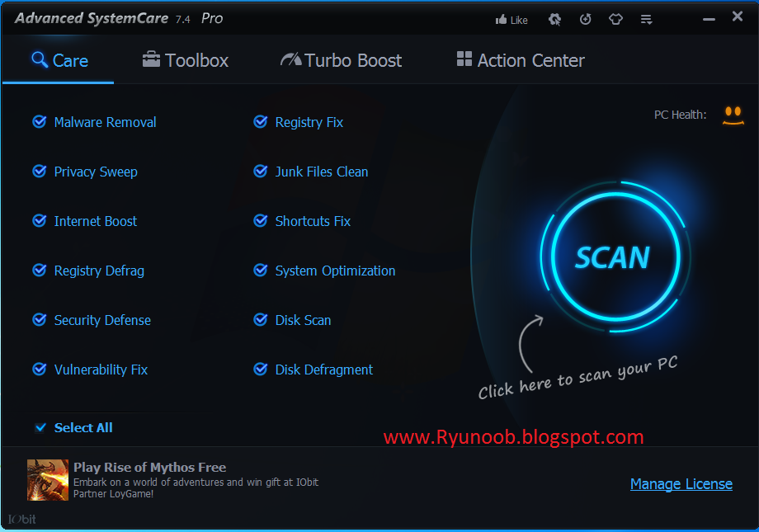Click the PC Health smiley face icon
Screen dimensions: 759x532
point(733,115)
